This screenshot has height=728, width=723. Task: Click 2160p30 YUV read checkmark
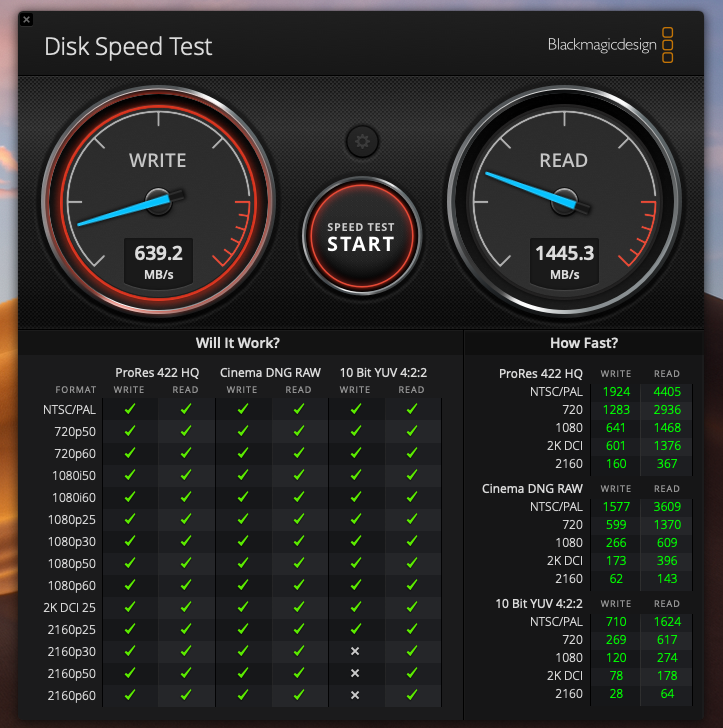coord(412,651)
